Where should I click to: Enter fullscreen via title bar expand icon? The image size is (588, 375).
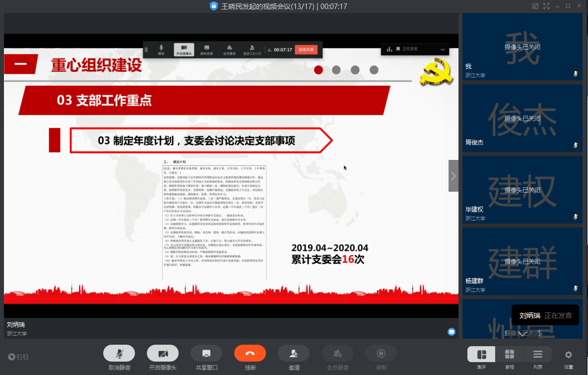[546, 6]
